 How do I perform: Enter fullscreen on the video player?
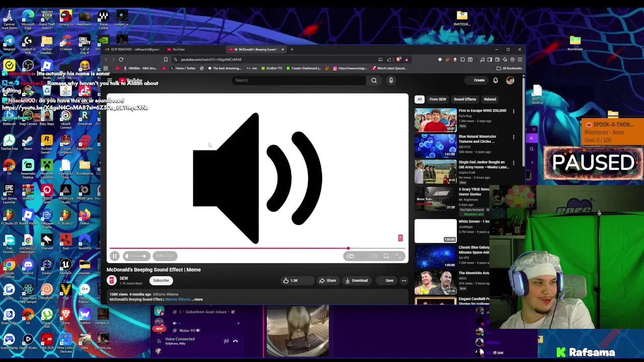coord(398,256)
